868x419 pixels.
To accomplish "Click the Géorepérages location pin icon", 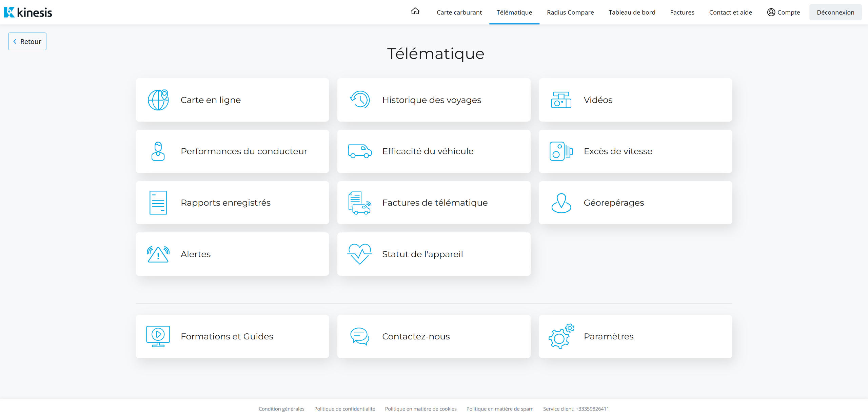I will 561,203.
